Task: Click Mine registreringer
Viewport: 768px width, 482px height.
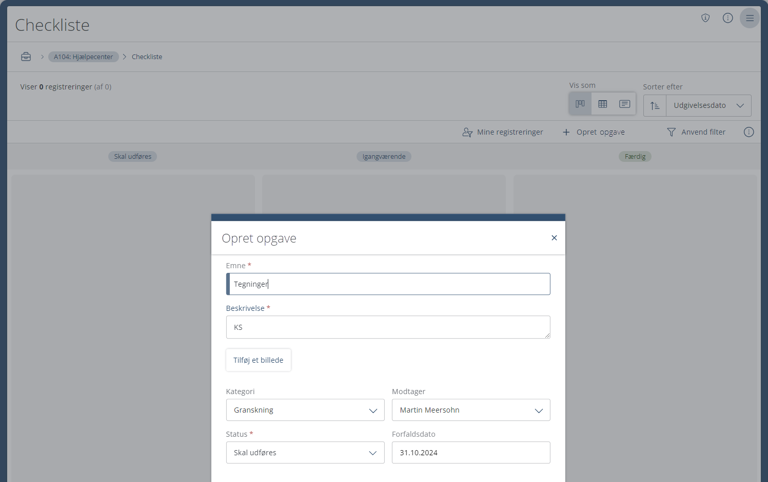Action: coord(502,132)
